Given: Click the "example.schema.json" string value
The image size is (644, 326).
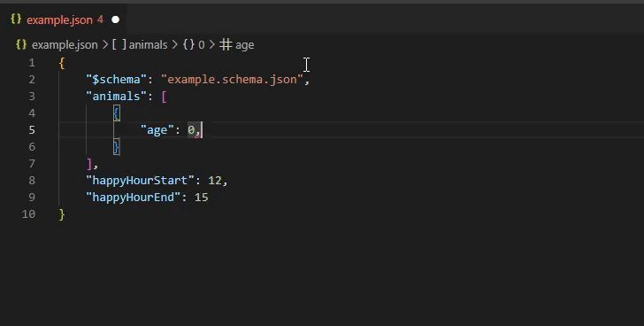Looking at the screenshot, I should coord(232,80).
